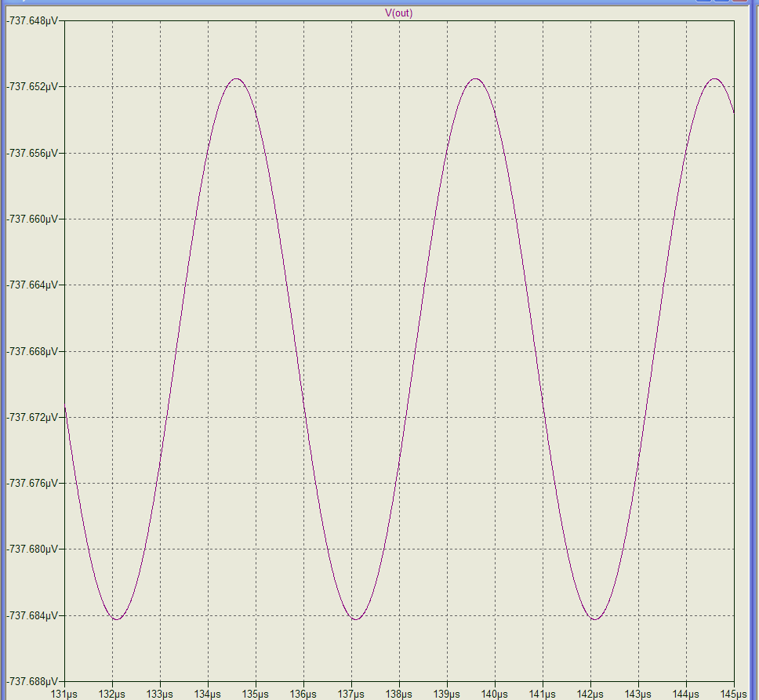This screenshot has height=700, width=759.
Task: Click the -737.668µV axis tick label
Action: click(x=32, y=351)
